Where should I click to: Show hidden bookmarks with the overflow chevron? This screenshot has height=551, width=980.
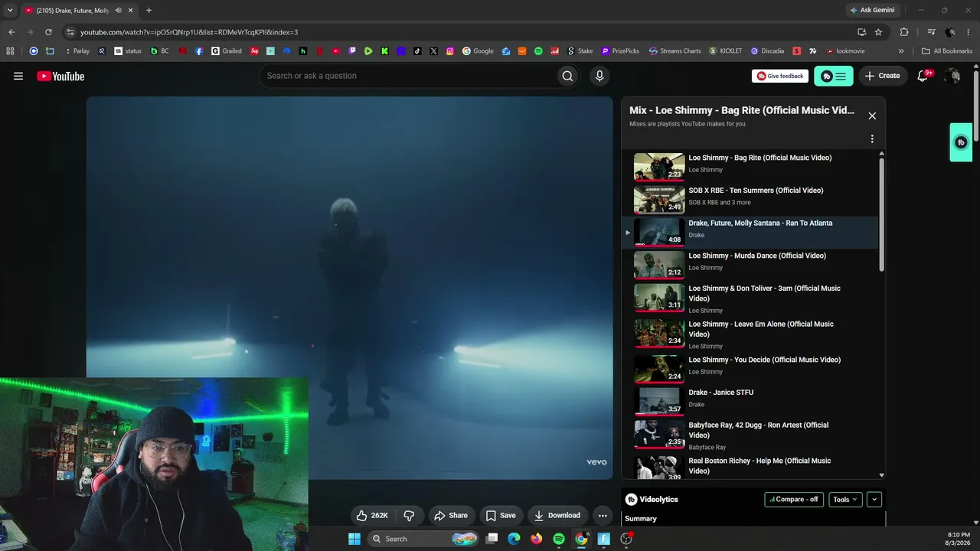point(901,51)
